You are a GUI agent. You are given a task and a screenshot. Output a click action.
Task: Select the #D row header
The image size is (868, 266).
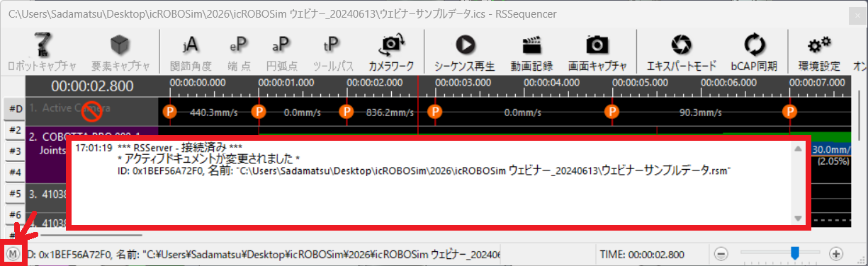coord(15,108)
